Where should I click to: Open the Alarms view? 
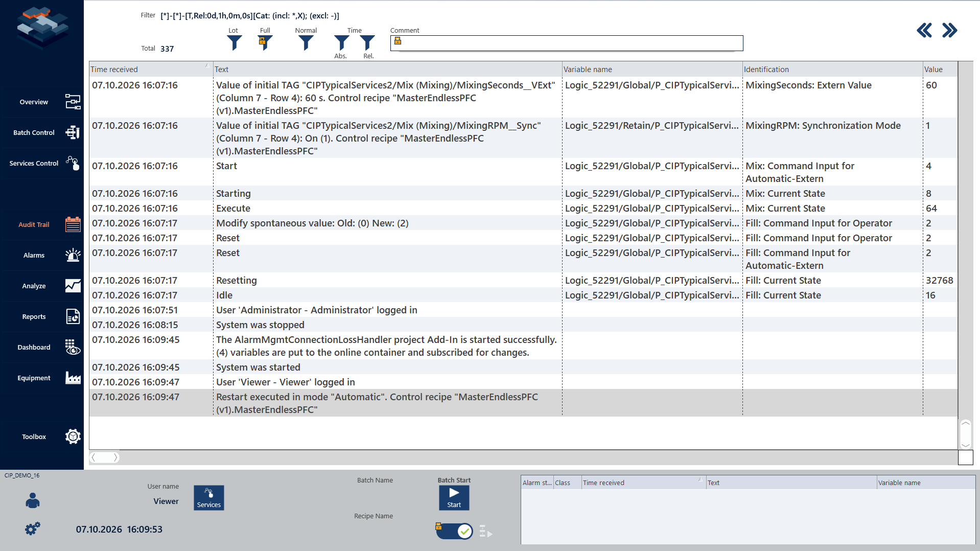pos(42,255)
